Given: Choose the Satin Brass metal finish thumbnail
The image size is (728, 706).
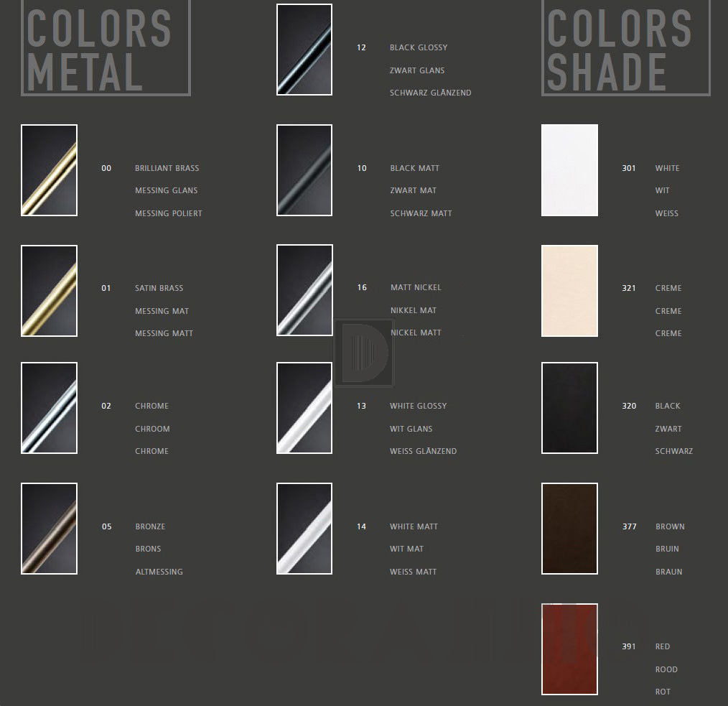Looking at the screenshot, I should (49, 291).
